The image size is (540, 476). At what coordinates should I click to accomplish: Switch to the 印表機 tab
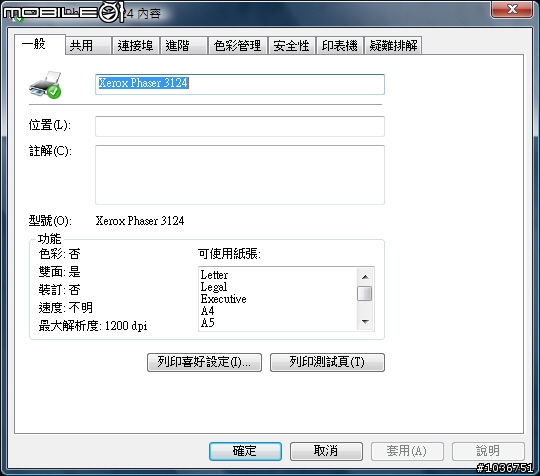[x=340, y=46]
